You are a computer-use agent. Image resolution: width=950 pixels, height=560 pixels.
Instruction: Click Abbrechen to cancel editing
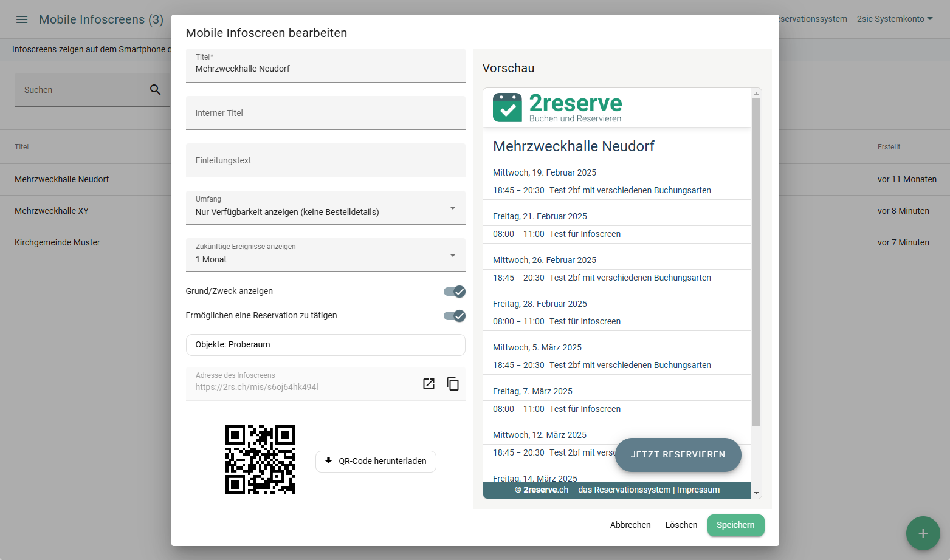pyautogui.click(x=630, y=525)
